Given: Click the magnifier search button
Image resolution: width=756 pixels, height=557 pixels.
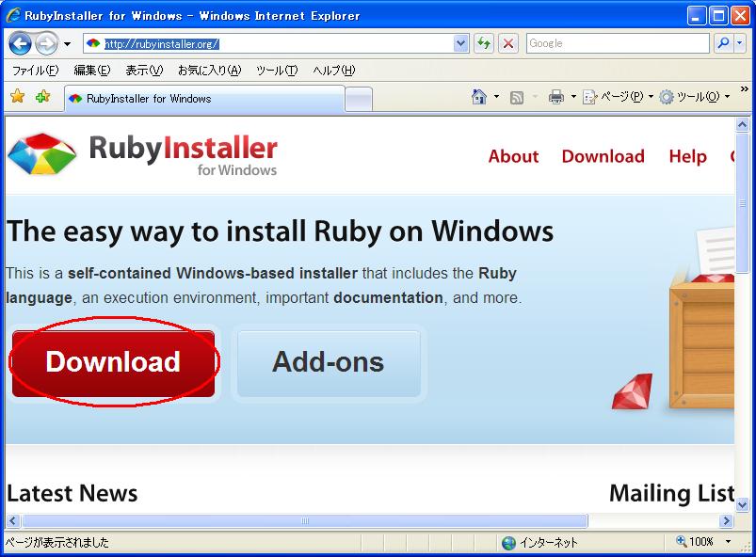Looking at the screenshot, I should [x=723, y=43].
